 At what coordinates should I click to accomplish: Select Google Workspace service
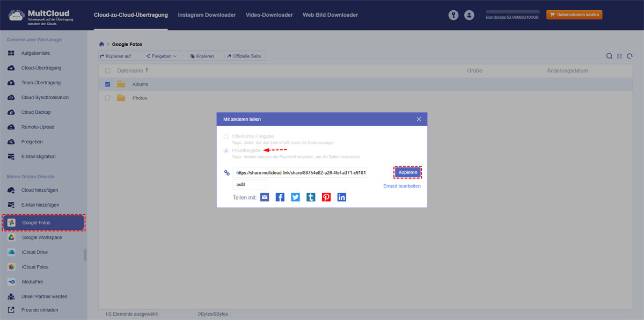pos(42,237)
